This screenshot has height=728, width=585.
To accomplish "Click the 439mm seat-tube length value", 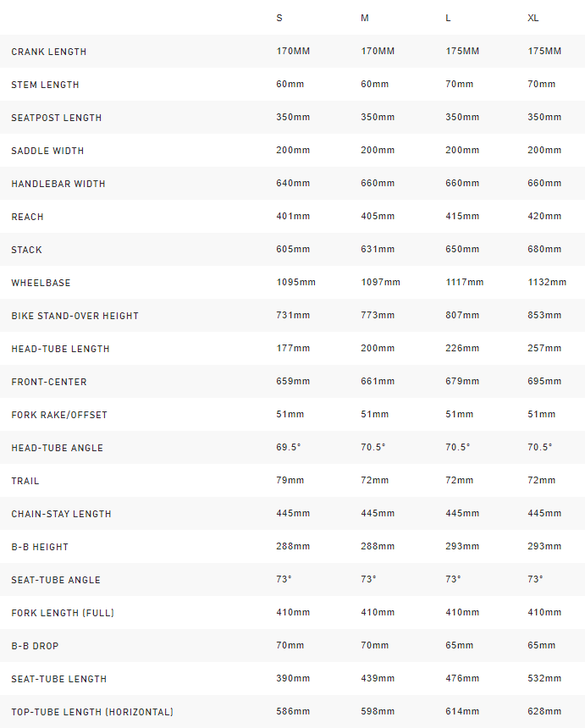I will point(378,679).
